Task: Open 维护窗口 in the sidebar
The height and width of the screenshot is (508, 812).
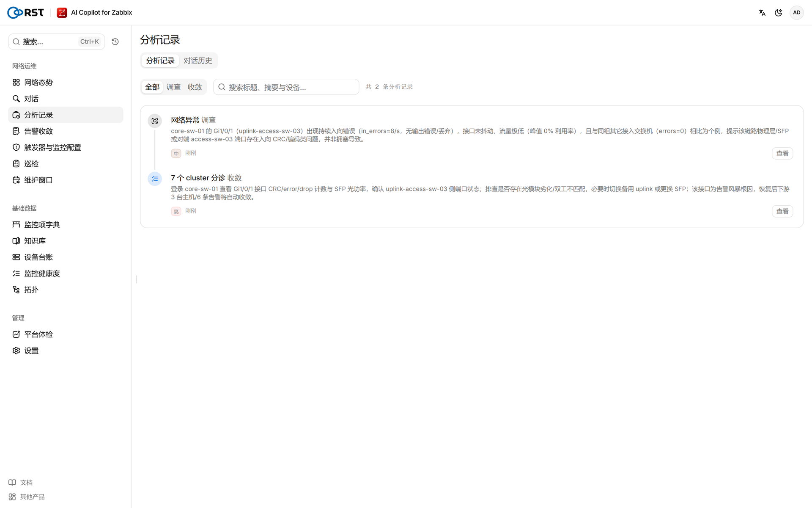Action: pyautogui.click(x=66, y=180)
